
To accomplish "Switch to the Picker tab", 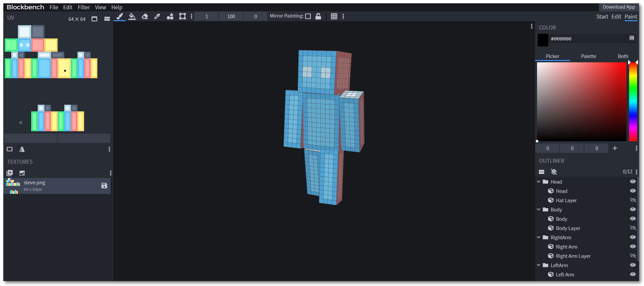I will pos(553,56).
